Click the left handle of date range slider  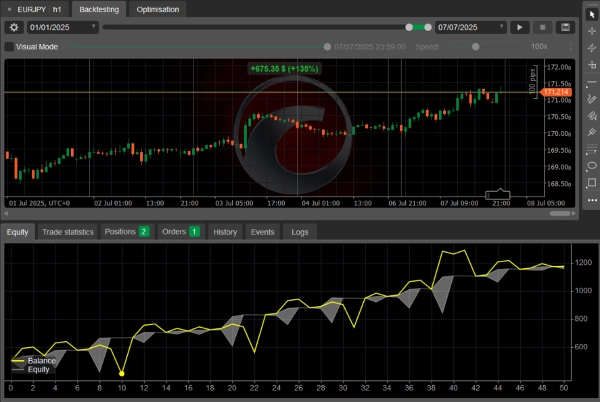coord(409,27)
